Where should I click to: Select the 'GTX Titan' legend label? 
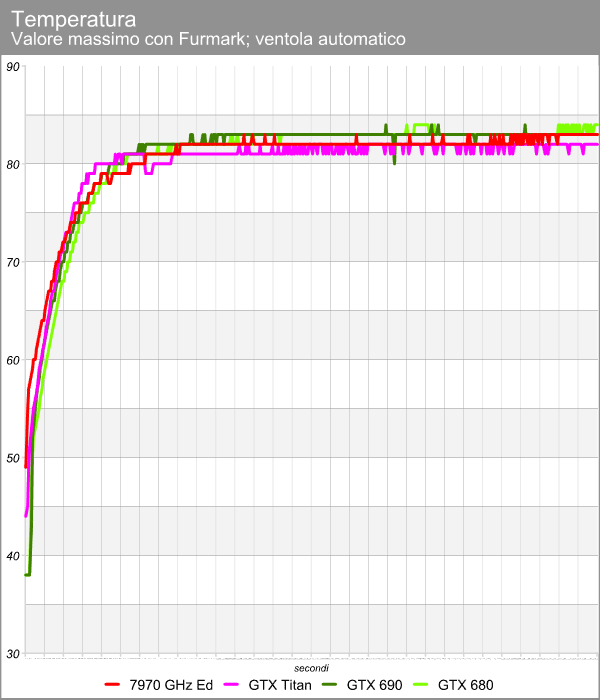coord(280,685)
